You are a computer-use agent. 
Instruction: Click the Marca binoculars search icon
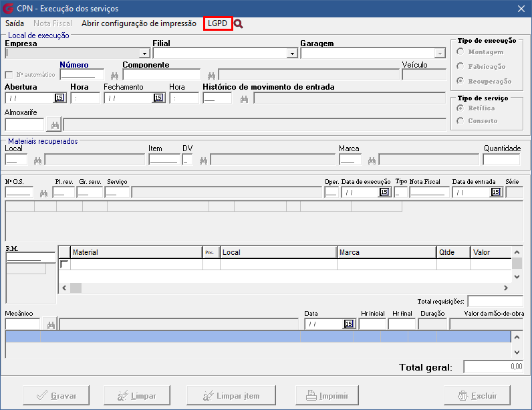pos(372,161)
